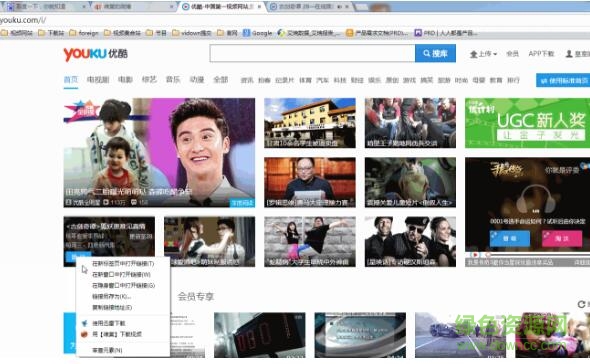This screenshot has width=590, height=364.
Task: Select 在隐身窗口中打开链接 from context menu
Action: pos(123,286)
